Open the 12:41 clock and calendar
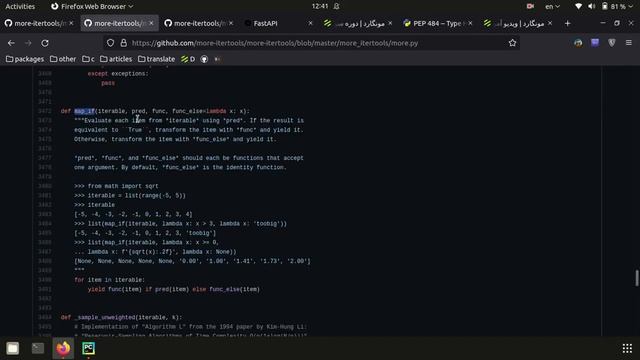The image size is (640, 360). [320, 6]
